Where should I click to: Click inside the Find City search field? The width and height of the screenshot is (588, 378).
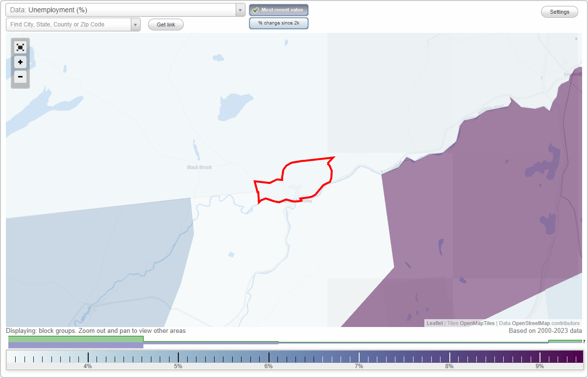click(x=69, y=25)
